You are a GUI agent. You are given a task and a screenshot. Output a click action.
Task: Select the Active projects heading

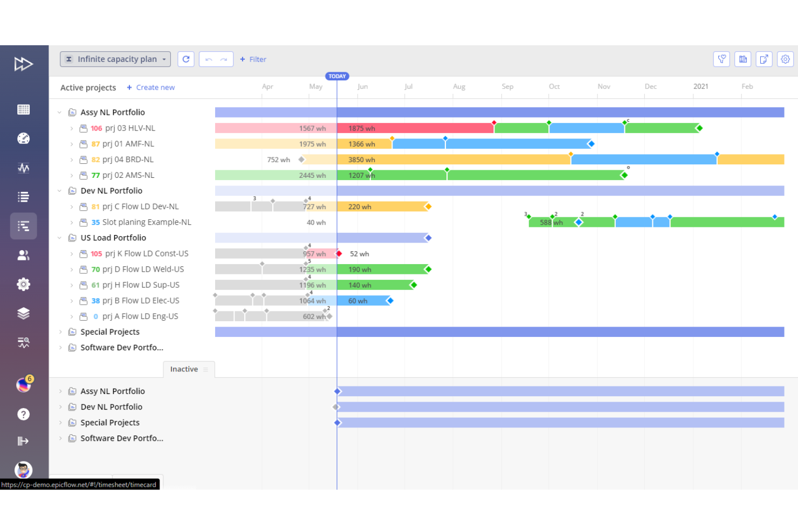tap(88, 87)
